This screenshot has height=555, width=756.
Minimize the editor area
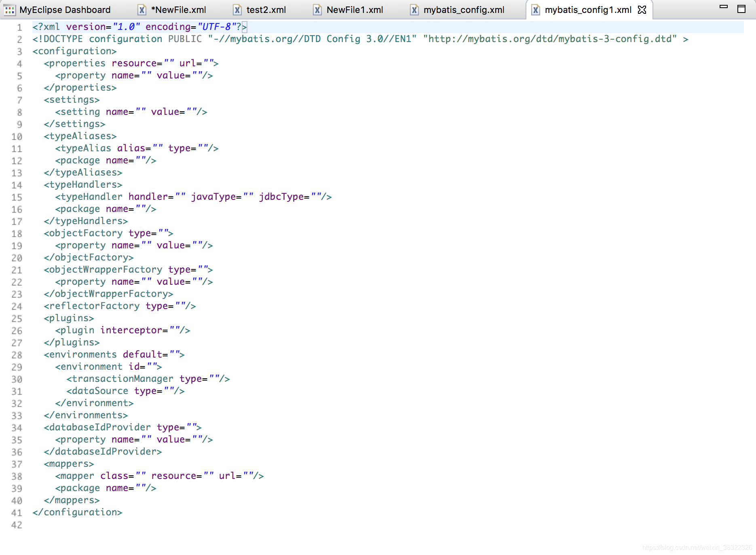click(724, 7)
